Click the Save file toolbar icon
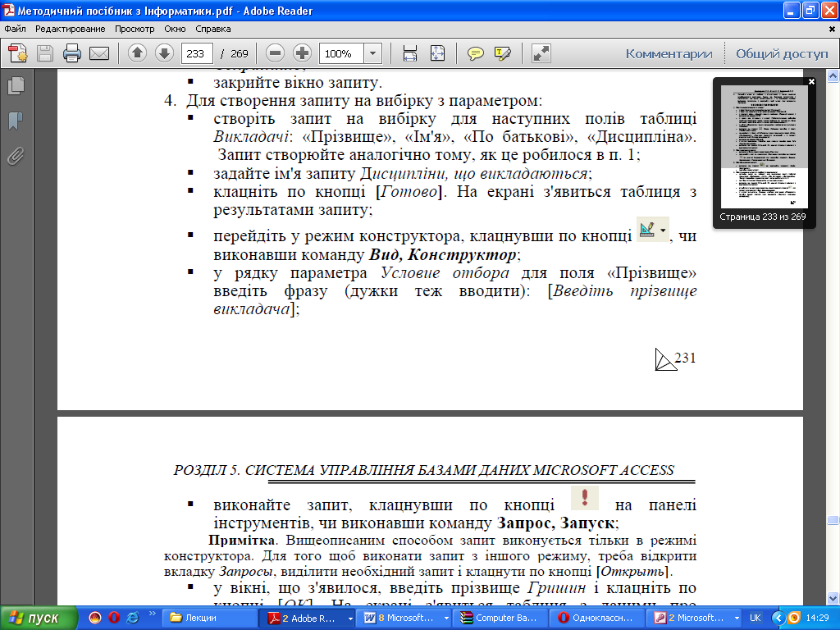The image size is (840, 630). [45, 53]
